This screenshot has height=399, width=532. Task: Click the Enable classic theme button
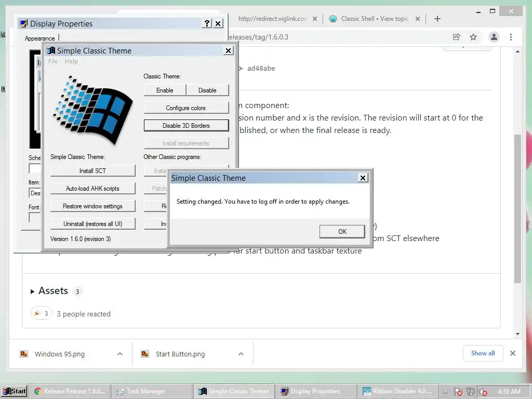[x=165, y=90]
